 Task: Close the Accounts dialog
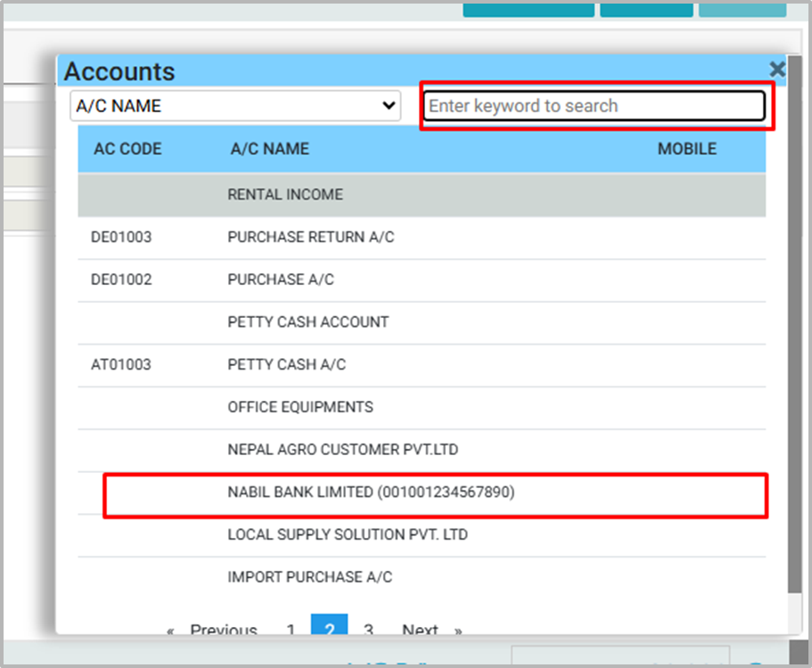pyautogui.click(x=777, y=69)
